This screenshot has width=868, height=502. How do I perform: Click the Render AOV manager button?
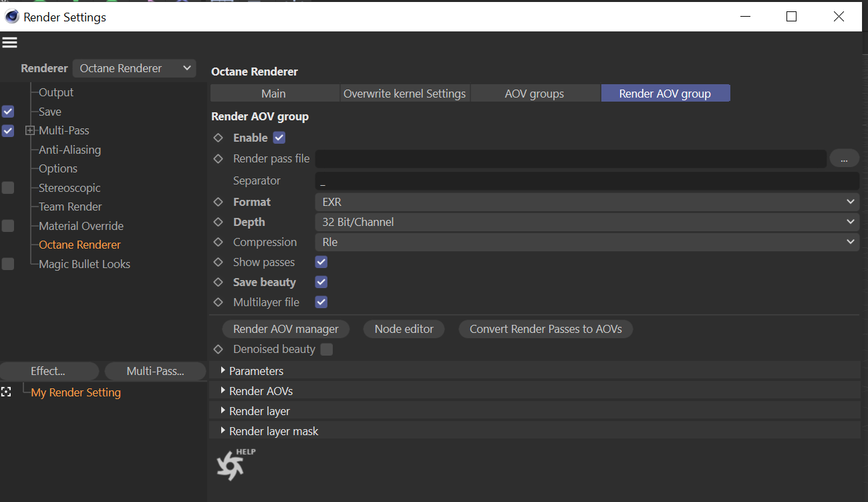coord(286,329)
